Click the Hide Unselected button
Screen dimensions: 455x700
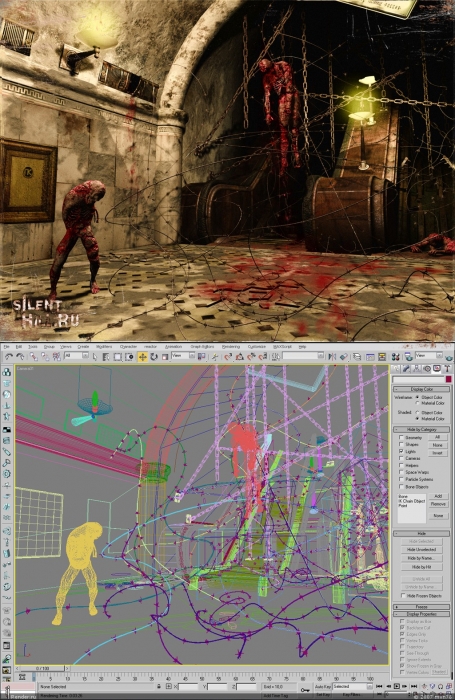click(x=422, y=550)
